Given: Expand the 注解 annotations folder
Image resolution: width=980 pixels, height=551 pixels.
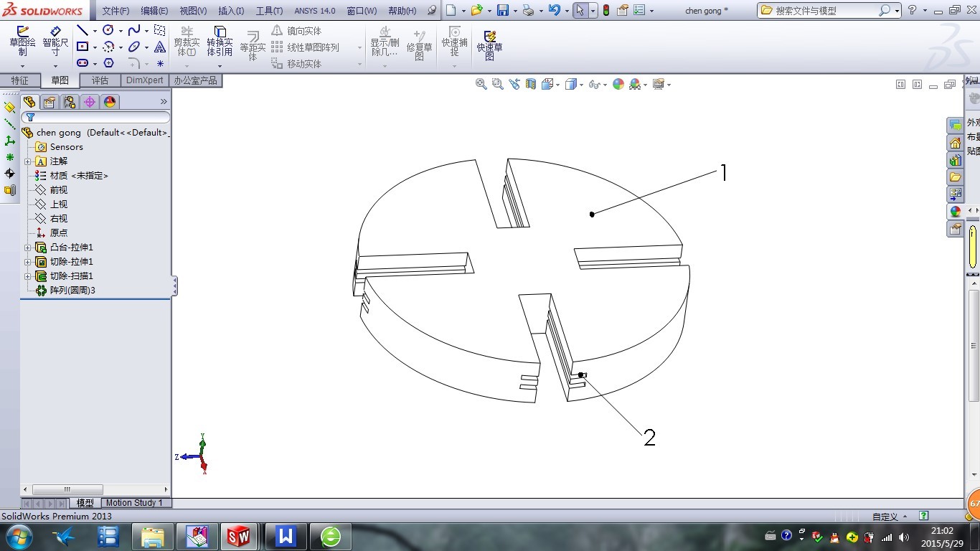Looking at the screenshot, I should point(28,161).
